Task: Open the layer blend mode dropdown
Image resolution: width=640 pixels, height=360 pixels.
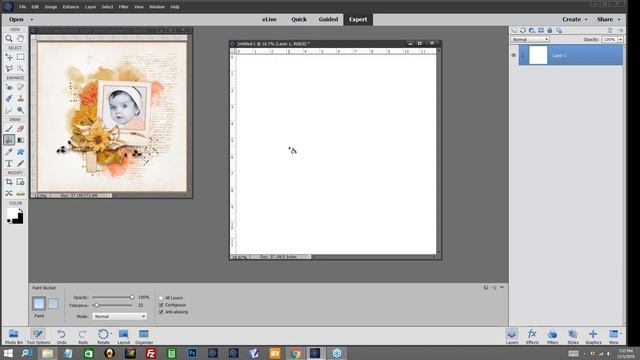Action: 530,40
